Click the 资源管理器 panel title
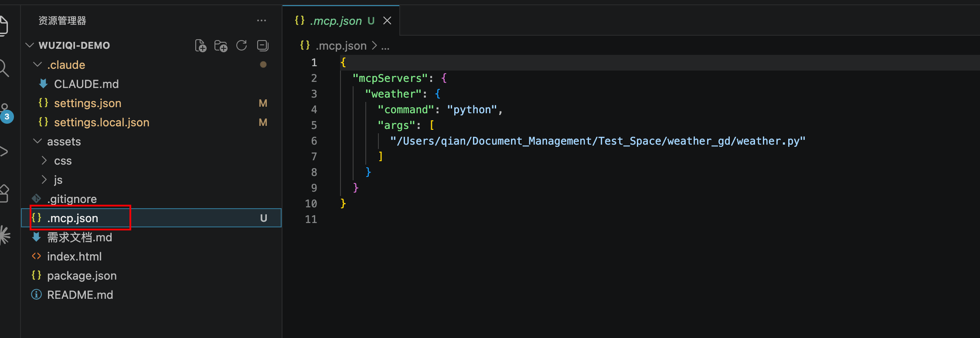Viewport: 980px width, 338px height. [x=62, y=20]
